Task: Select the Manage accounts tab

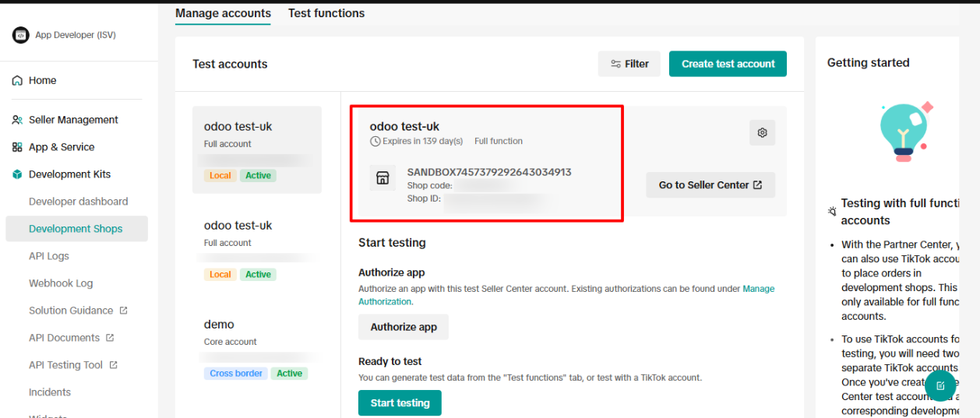Action: (x=223, y=13)
